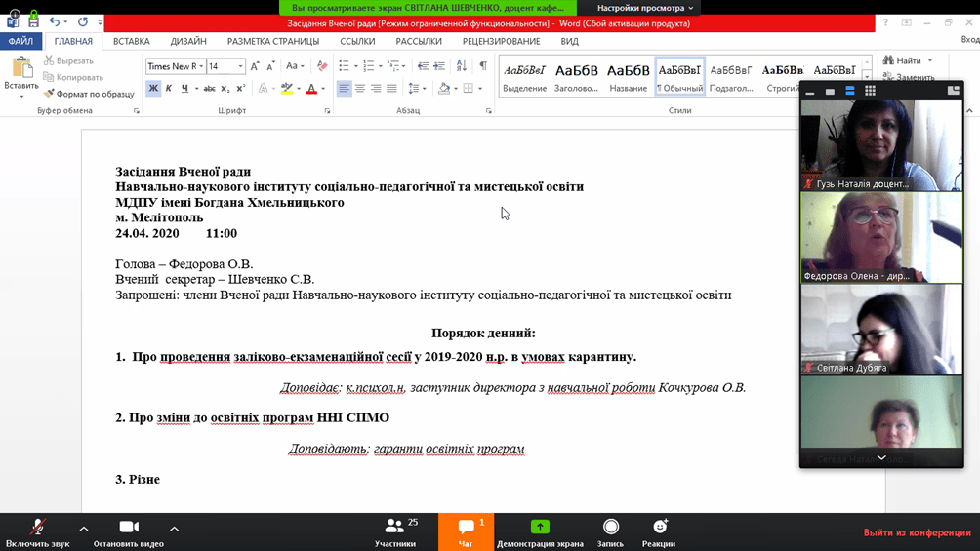
Task: Click the red font color swatch
Action: (x=310, y=89)
